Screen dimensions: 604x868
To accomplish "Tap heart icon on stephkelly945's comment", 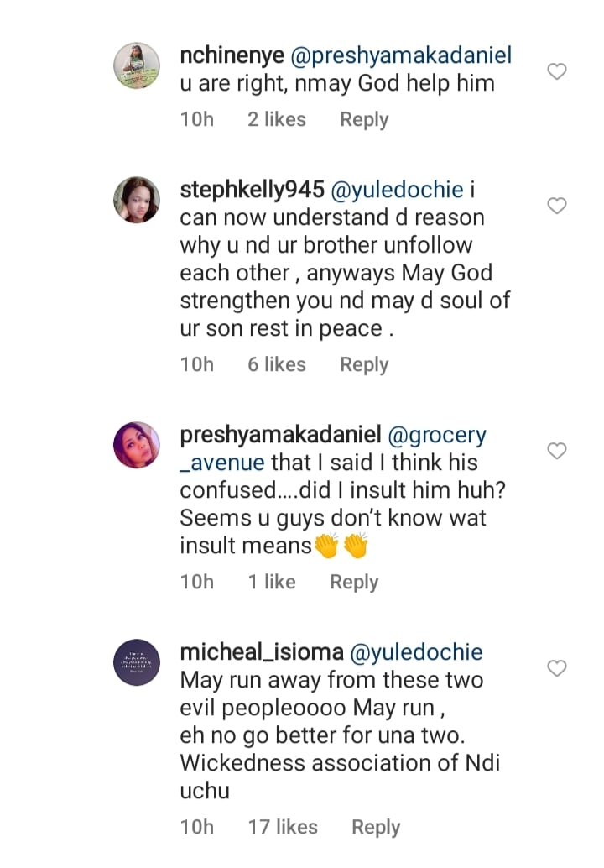I will 557,206.
